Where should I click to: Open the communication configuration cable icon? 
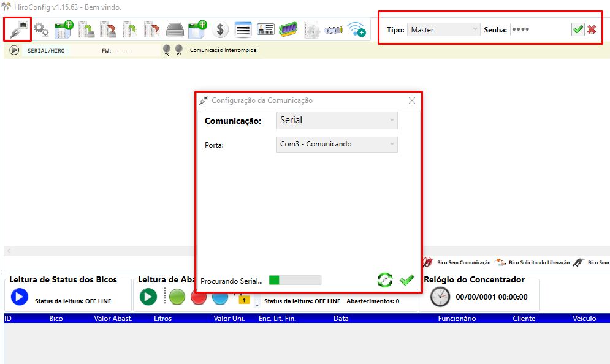18,29
